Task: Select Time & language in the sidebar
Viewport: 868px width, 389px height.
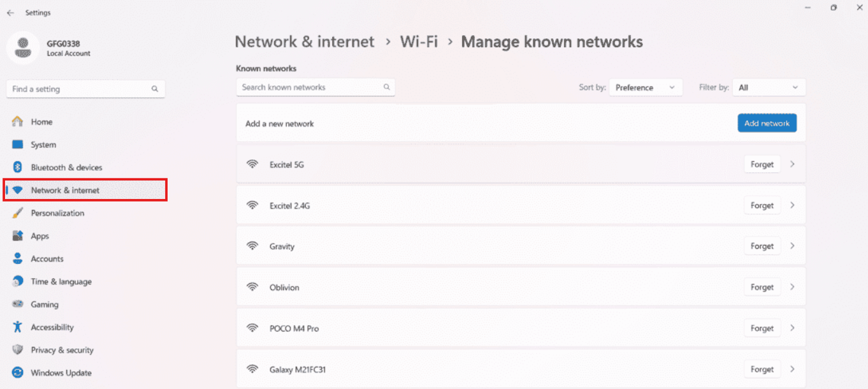Action: [61, 282]
